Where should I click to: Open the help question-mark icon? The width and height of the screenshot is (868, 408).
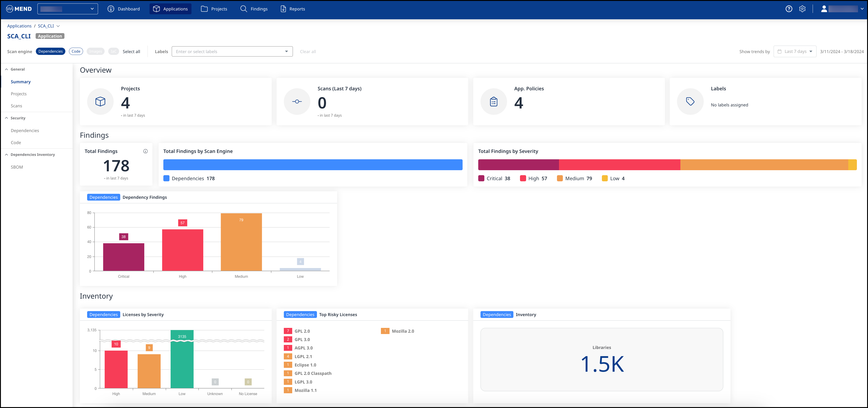(789, 9)
